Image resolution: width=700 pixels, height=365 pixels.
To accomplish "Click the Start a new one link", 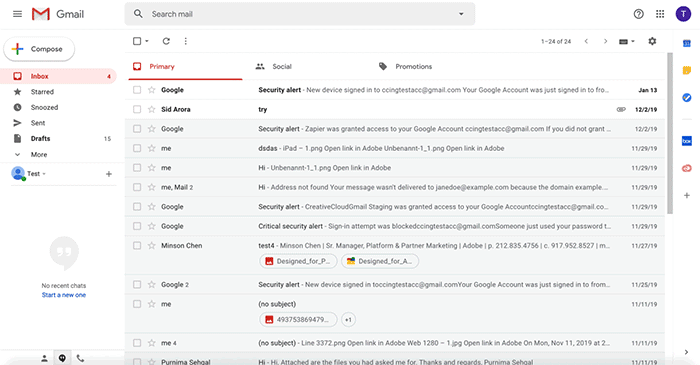I will [x=64, y=295].
